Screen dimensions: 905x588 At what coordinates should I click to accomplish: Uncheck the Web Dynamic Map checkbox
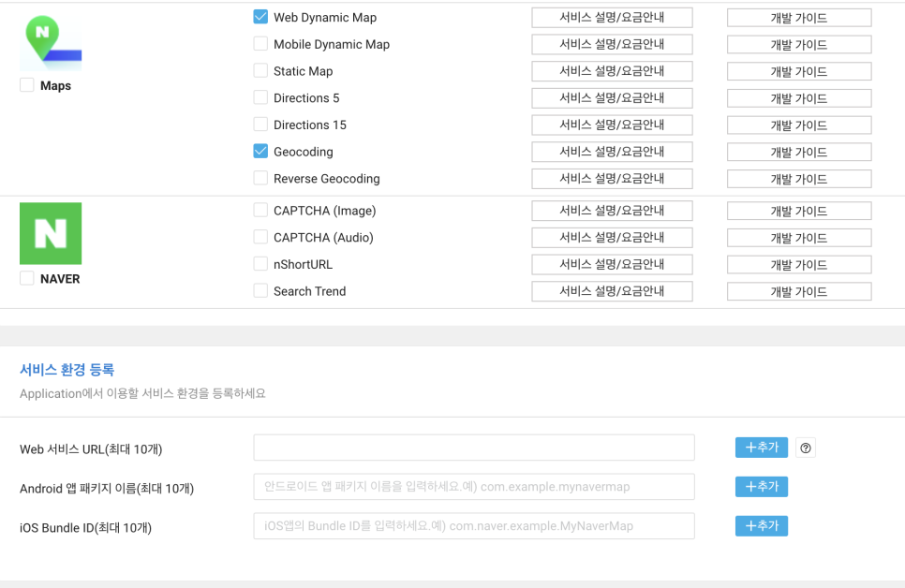pyautogui.click(x=260, y=17)
